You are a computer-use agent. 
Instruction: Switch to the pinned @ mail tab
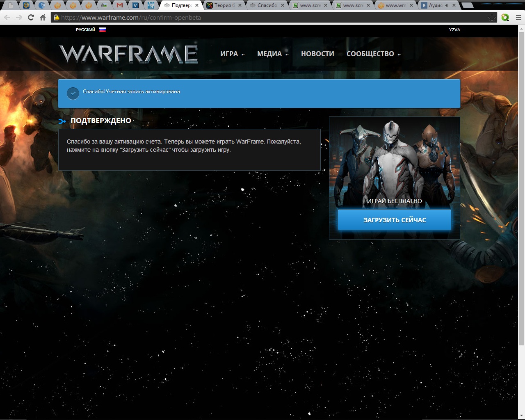pyautogui.click(x=27, y=5)
